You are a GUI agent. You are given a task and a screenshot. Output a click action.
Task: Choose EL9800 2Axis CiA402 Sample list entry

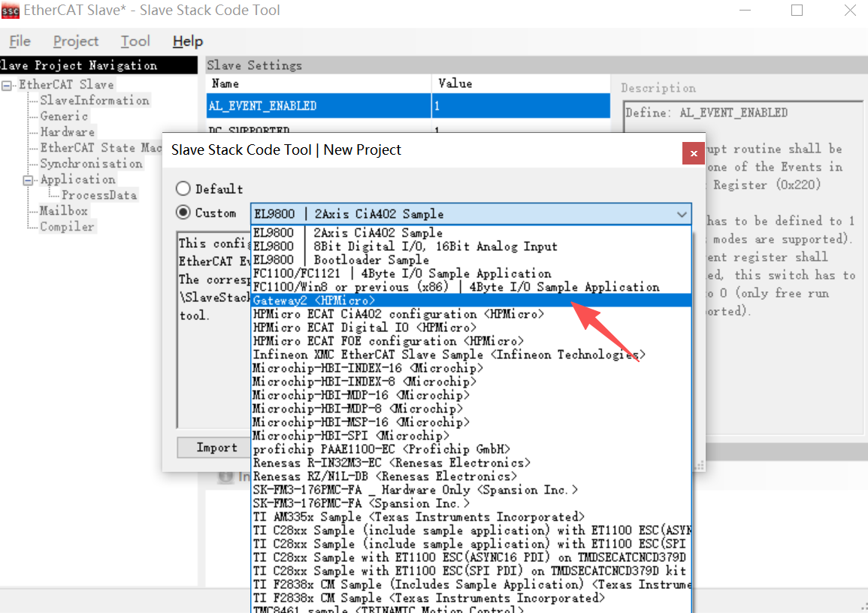pos(471,233)
